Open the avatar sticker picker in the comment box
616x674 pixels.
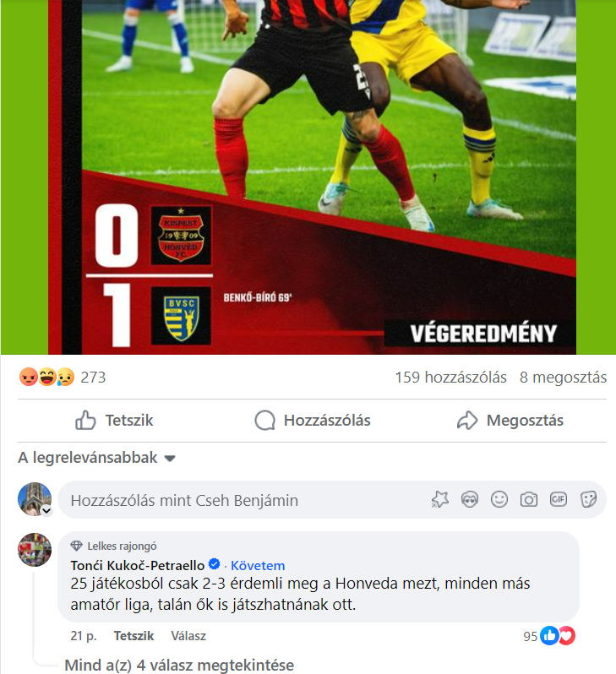tap(469, 499)
